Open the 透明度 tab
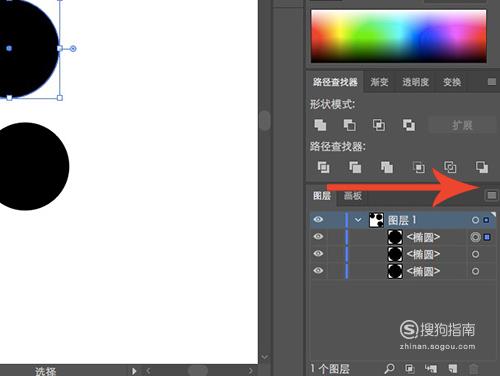The width and height of the screenshot is (500, 376). coord(415,82)
